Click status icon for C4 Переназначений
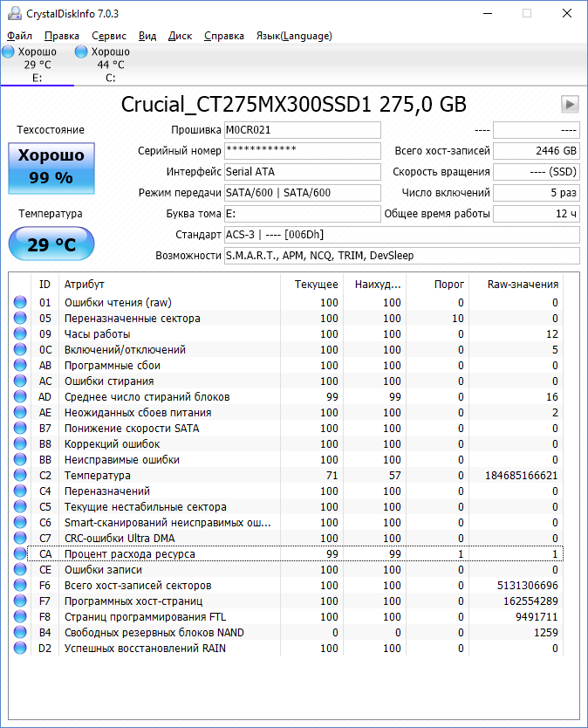 click(x=20, y=491)
